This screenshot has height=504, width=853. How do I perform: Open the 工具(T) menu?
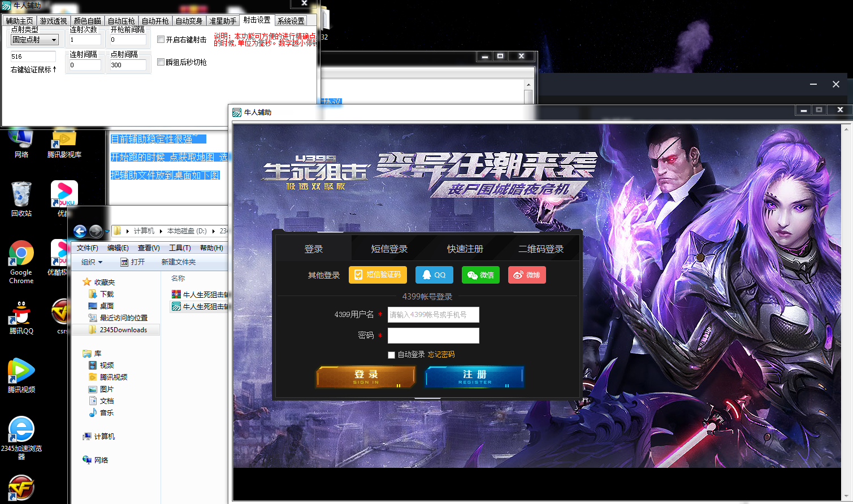point(180,248)
